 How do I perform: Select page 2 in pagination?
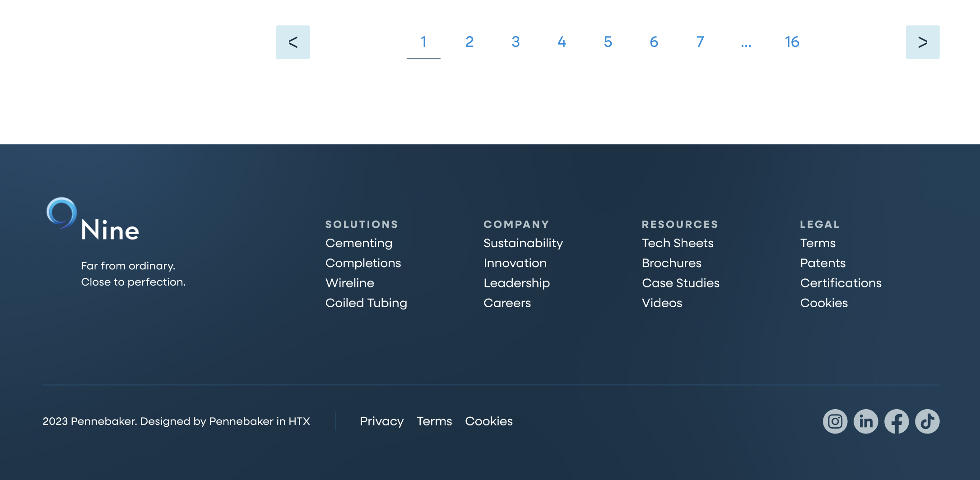click(x=469, y=42)
